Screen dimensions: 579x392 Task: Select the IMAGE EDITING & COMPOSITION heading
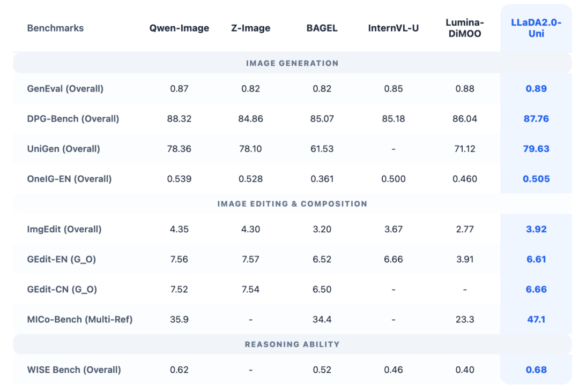(x=292, y=204)
